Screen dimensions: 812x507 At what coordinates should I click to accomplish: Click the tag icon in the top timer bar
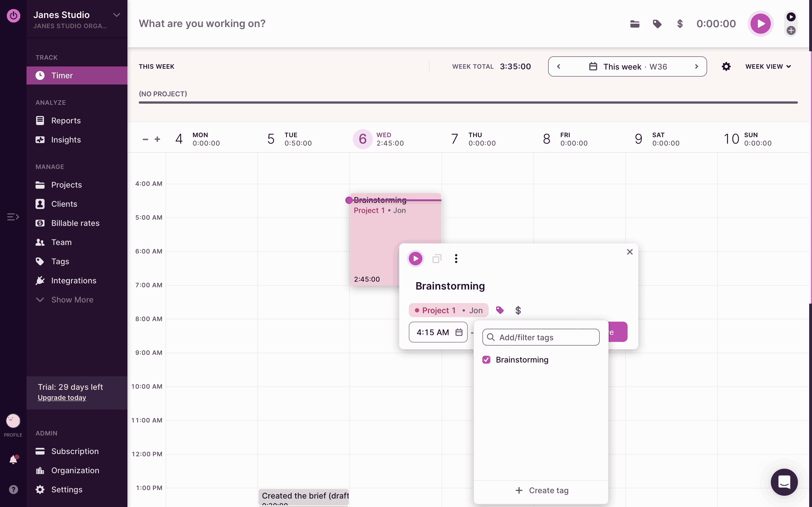(x=657, y=24)
